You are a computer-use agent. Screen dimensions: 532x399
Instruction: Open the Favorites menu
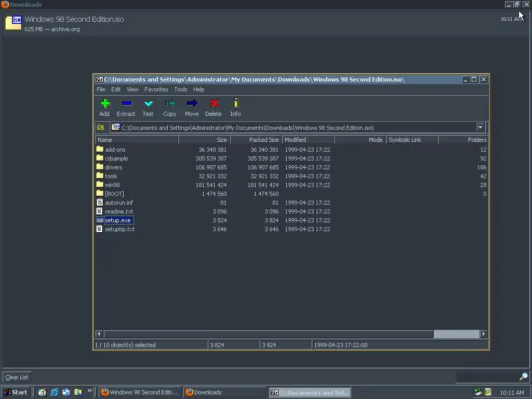tap(156, 89)
